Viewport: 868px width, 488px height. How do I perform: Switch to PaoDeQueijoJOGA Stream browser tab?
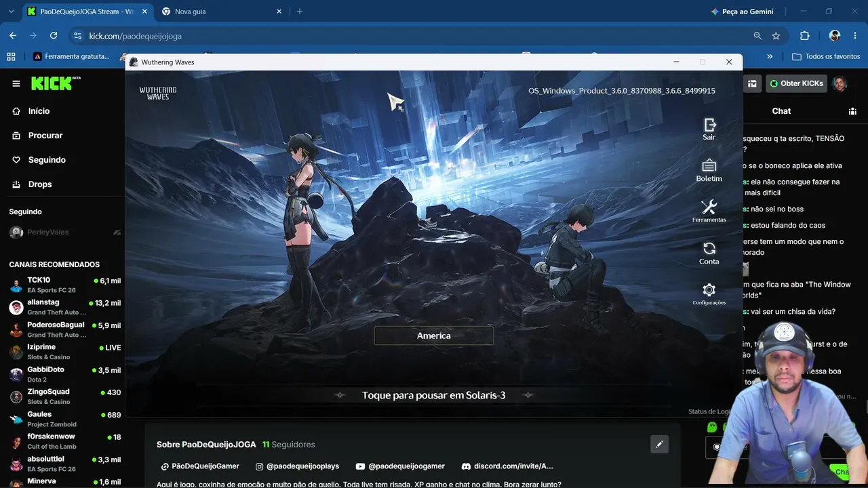click(87, 12)
